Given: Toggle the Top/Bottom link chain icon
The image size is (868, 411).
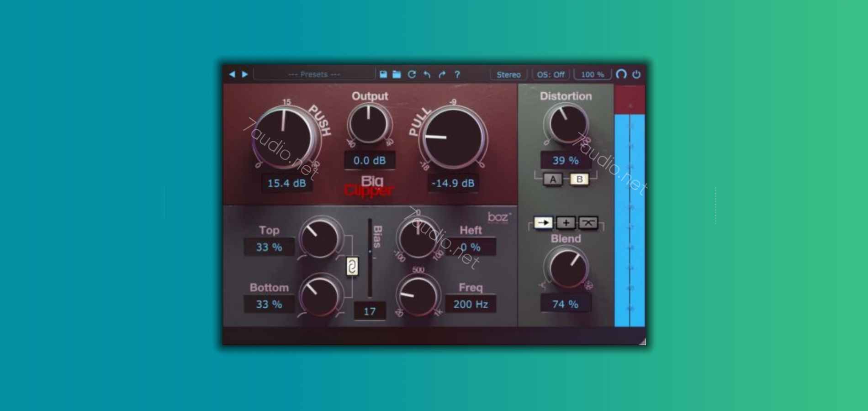Looking at the screenshot, I should point(352,267).
